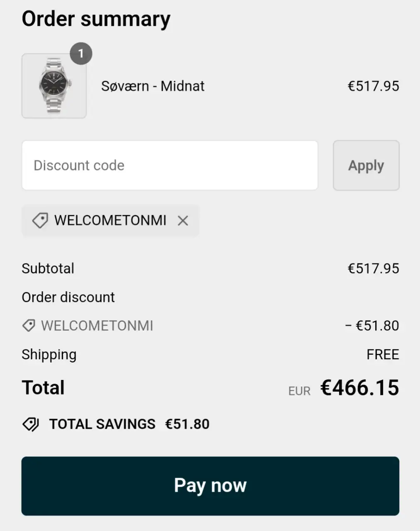The width and height of the screenshot is (420, 531).
Task: Click the −€51.80 discount amount
Action: [x=372, y=326]
